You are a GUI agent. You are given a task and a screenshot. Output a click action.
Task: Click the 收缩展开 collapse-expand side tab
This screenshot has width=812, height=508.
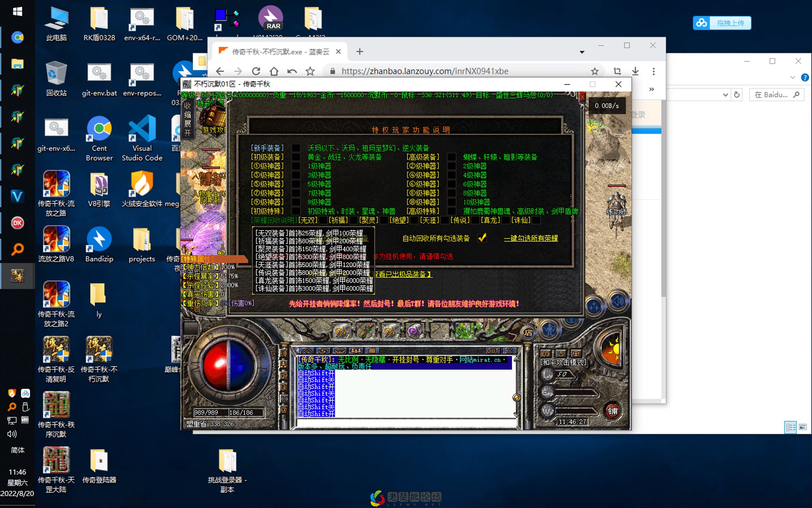point(187,119)
